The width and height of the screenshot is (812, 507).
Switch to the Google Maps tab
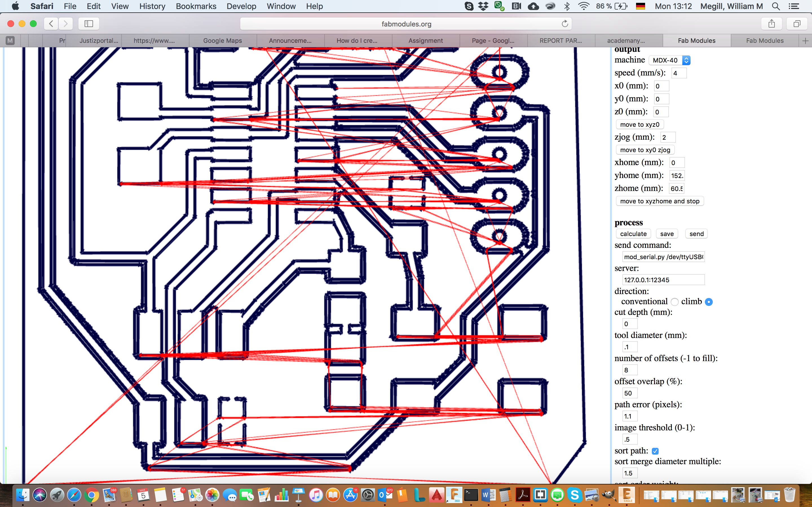coord(222,41)
